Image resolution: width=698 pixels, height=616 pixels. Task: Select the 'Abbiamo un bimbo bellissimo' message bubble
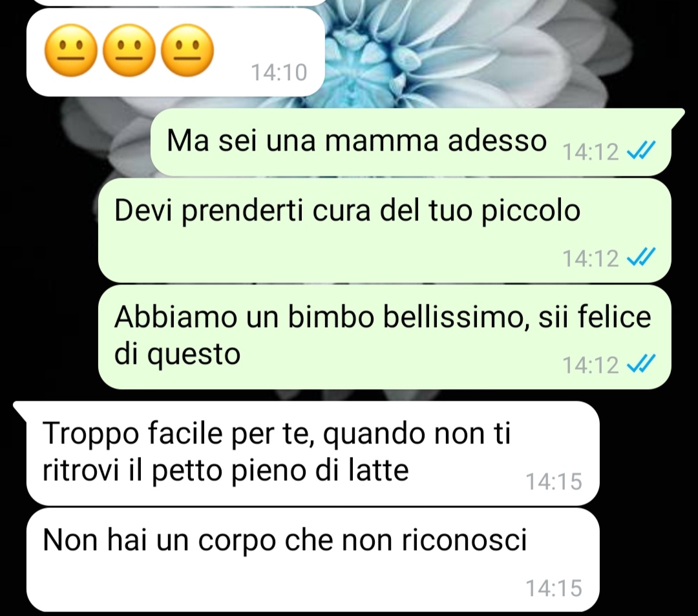[385, 337]
